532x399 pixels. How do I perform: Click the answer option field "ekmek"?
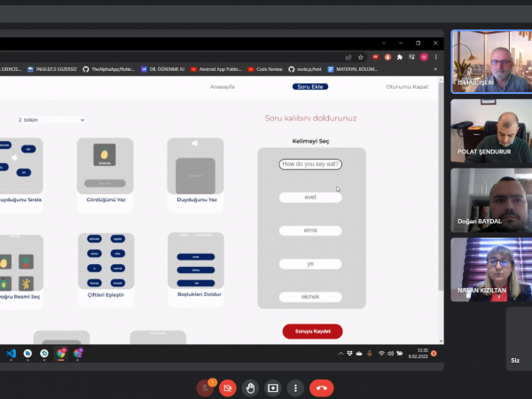click(310, 297)
